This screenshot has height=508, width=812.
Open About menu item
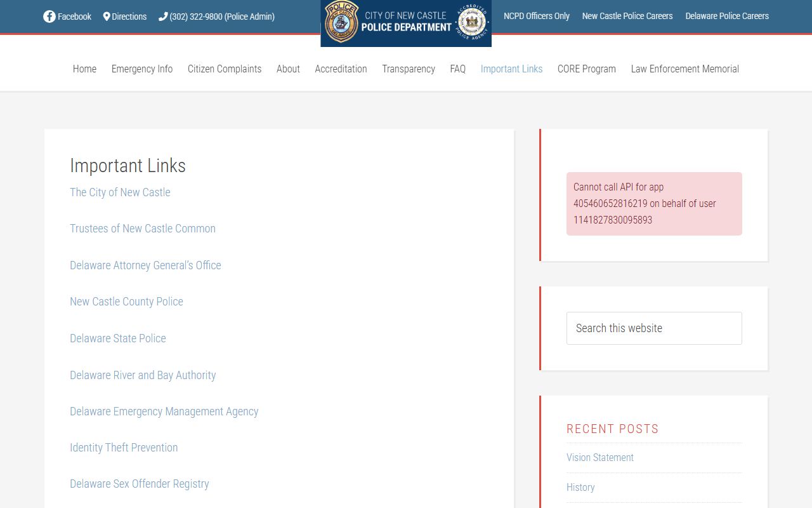[288, 69]
